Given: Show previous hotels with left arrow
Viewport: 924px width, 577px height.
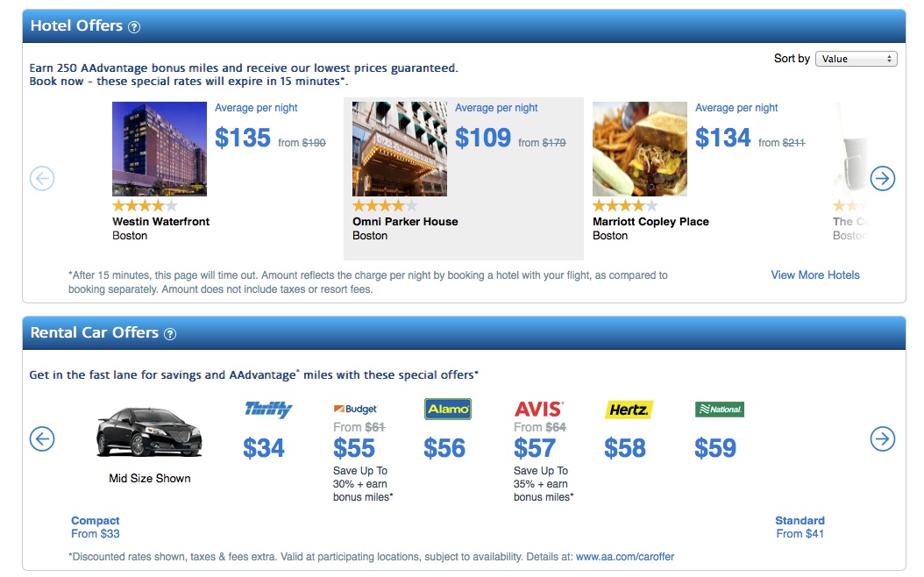Looking at the screenshot, I should [42, 179].
